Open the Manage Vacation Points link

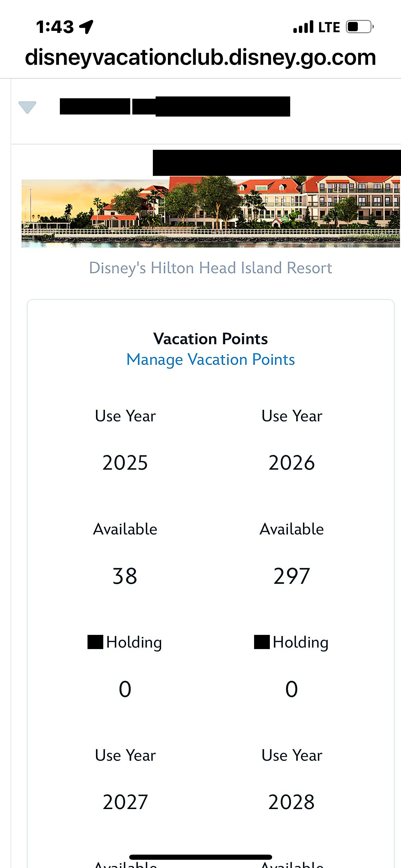point(211,359)
